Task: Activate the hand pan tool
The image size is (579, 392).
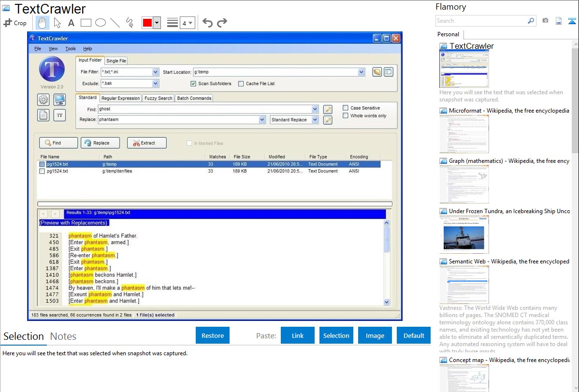Action: click(43, 23)
